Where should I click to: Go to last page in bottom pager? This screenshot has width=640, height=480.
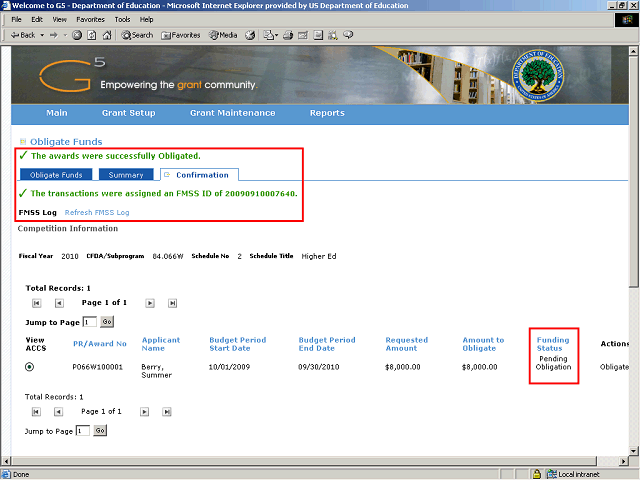point(167,412)
